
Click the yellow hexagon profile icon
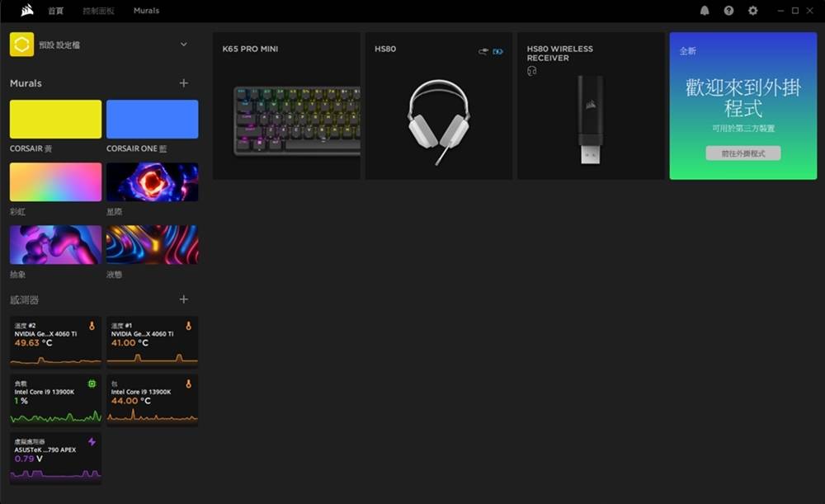[21, 45]
